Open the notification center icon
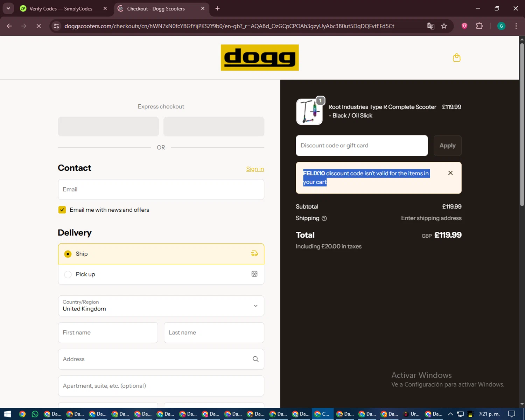 [x=511, y=414]
